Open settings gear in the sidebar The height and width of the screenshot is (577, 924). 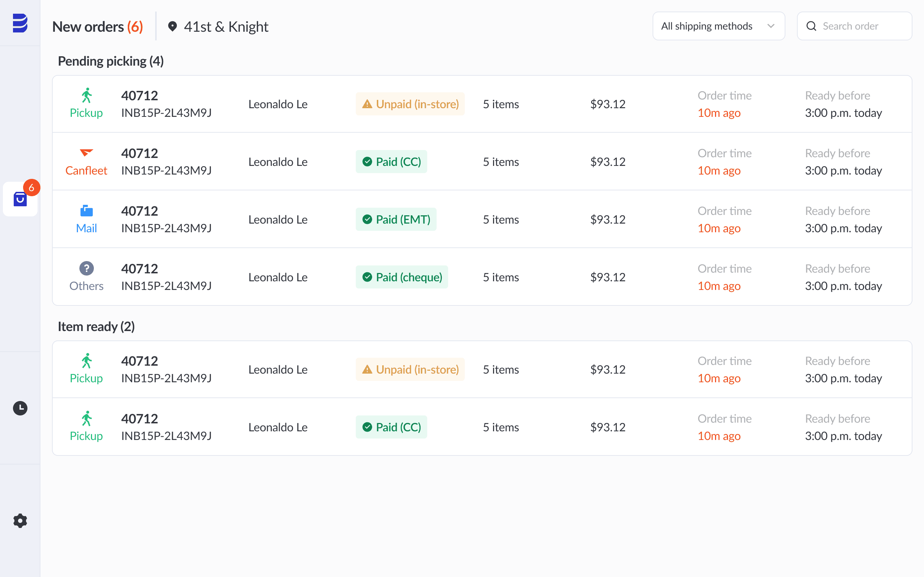pyautogui.click(x=20, y=520)
